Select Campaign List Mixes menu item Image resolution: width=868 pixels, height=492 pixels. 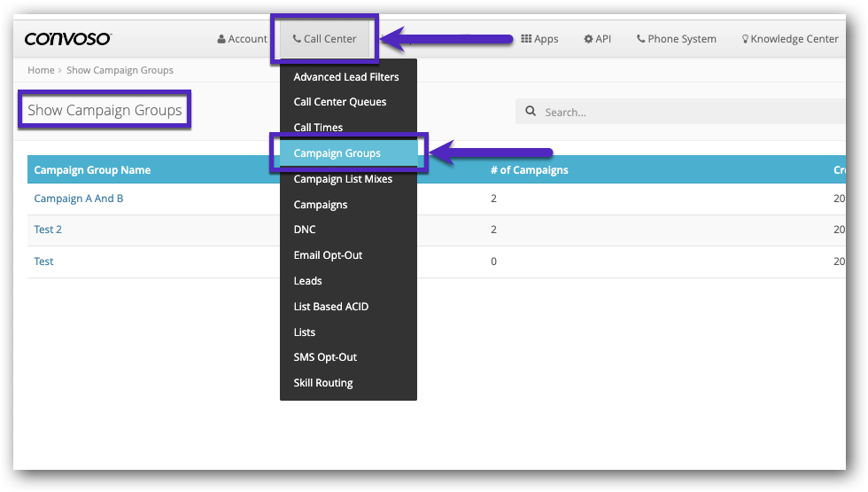pos(348,179)
